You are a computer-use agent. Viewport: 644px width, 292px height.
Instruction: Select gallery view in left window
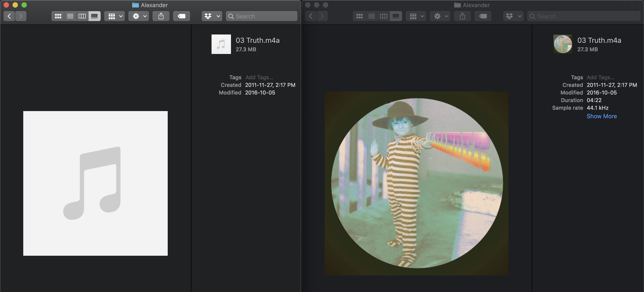(x=95, y=16)
